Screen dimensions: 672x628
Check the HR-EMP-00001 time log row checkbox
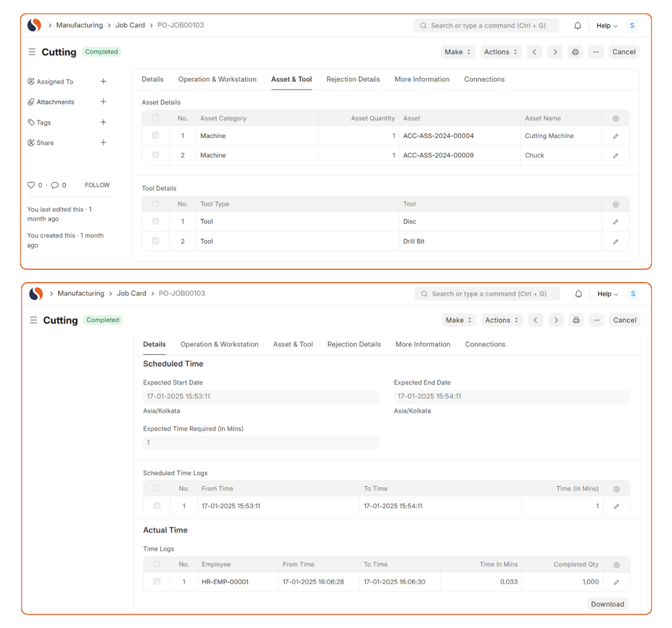pyautogui.click(x=157, y=582)
